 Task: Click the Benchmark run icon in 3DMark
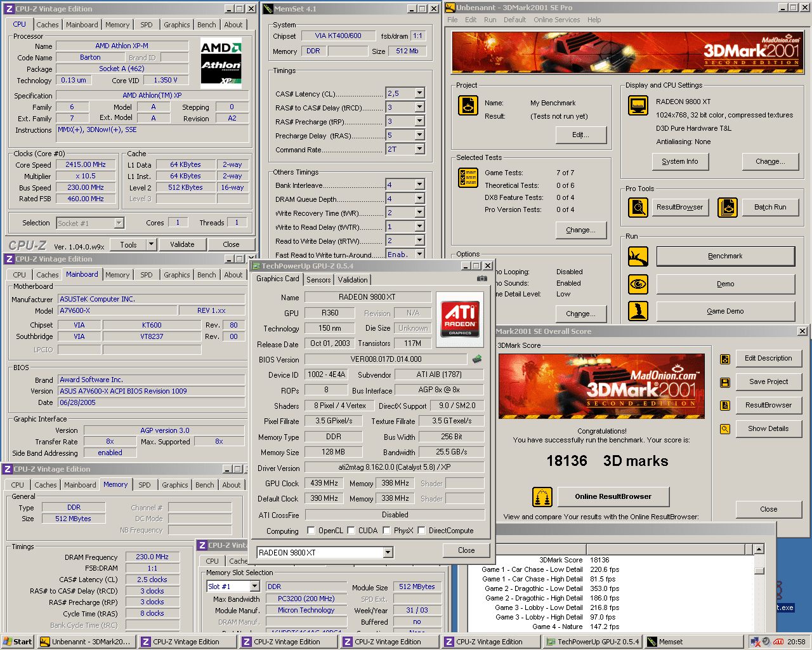(638, 256)
